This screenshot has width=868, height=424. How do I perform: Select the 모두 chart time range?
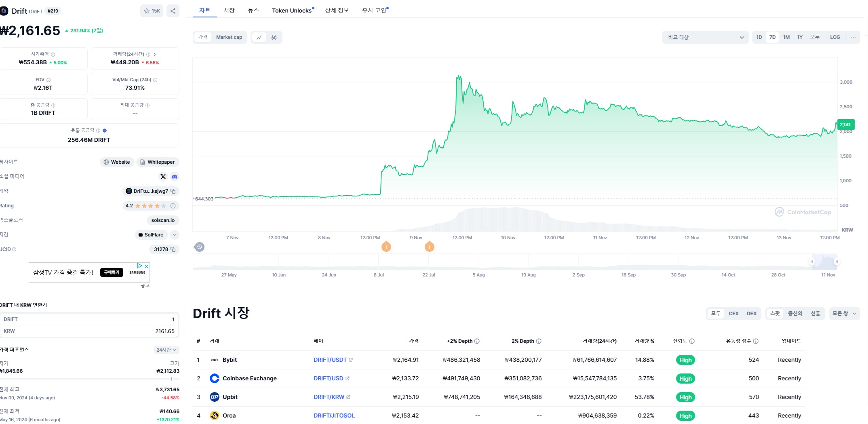tap(815, 37)
